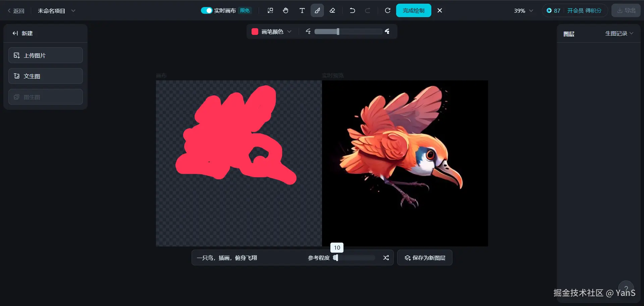Click the 导出 export button
Screen dimensions: 644x306
coord(626,10)
